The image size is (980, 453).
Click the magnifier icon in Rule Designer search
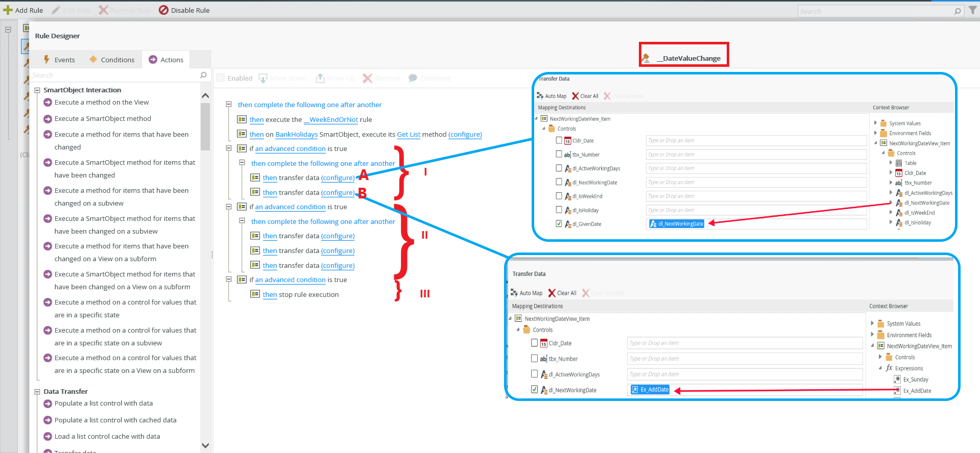click(203, 75)
